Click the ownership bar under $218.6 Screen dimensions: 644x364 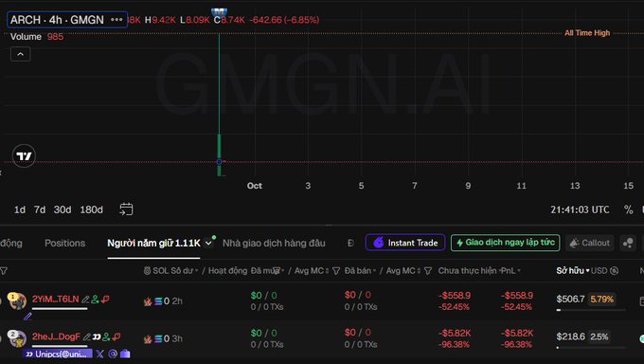(591, 347)
